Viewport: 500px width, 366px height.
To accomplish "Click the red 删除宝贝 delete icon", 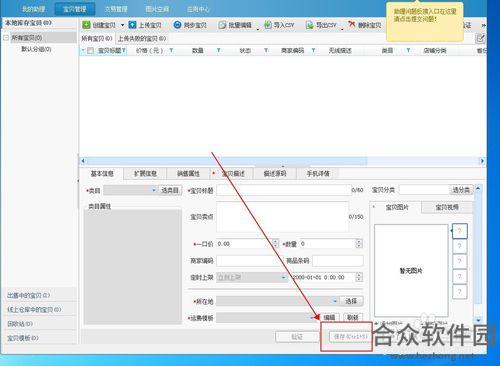I will (352, 24).
